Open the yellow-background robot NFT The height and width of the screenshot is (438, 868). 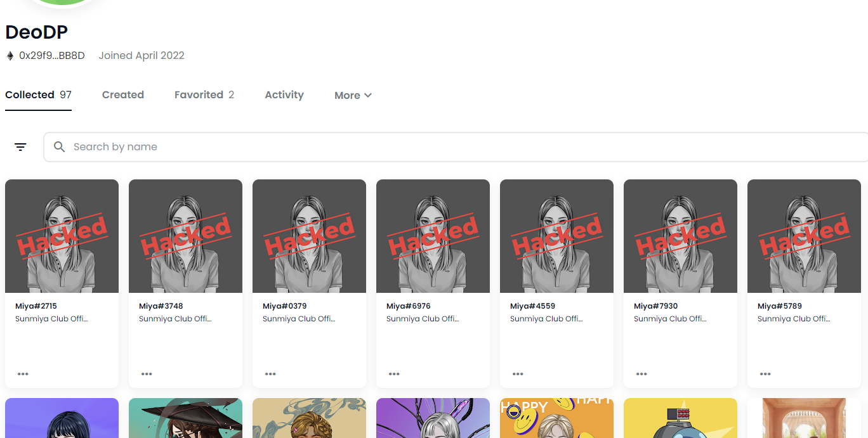[x=680, y=418]
